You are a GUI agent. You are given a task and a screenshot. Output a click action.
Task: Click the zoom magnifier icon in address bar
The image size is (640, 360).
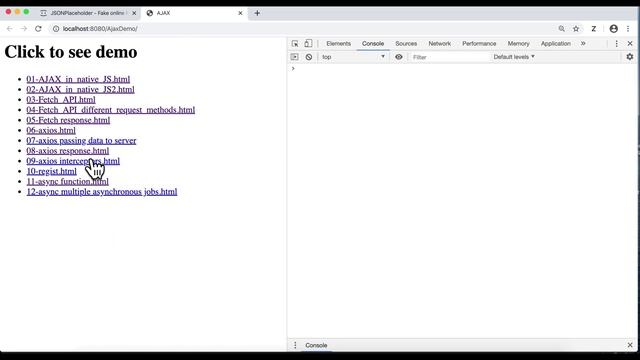[562, 29]
